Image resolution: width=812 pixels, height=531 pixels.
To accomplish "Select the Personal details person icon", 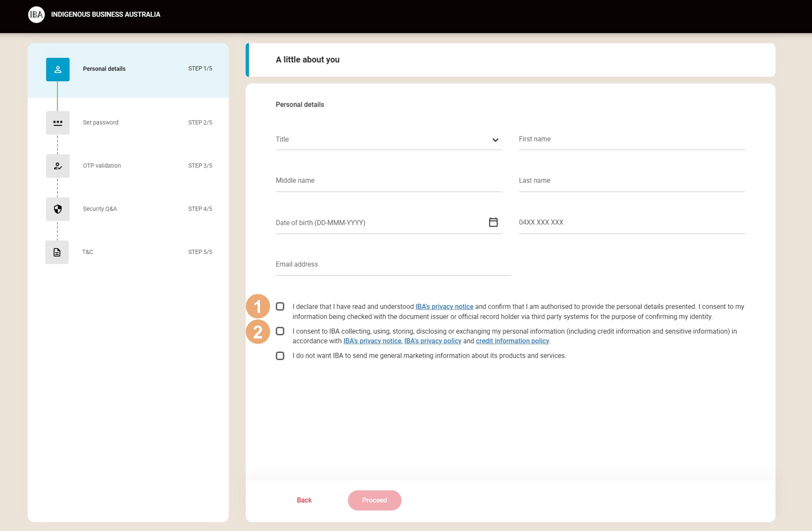I will pyautogui.click(x=58, y=69).
